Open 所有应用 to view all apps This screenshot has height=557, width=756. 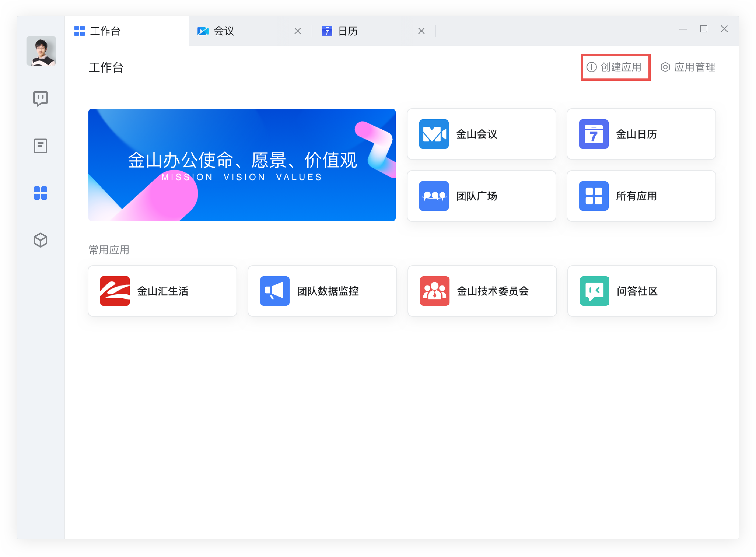click(641, 196)
